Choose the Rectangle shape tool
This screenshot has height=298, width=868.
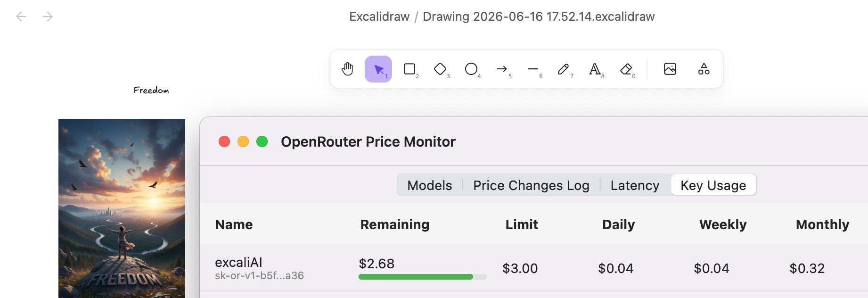point(409,69)
